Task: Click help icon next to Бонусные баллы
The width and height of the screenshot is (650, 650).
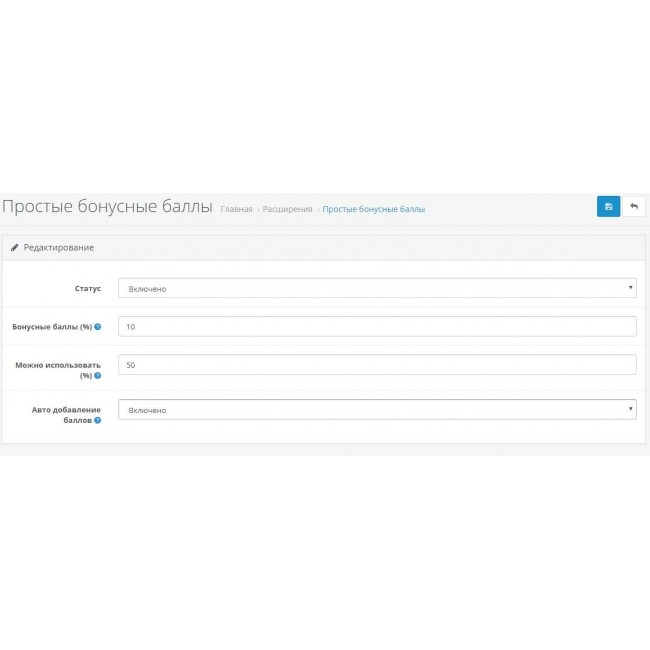Action: pos(98,327)
